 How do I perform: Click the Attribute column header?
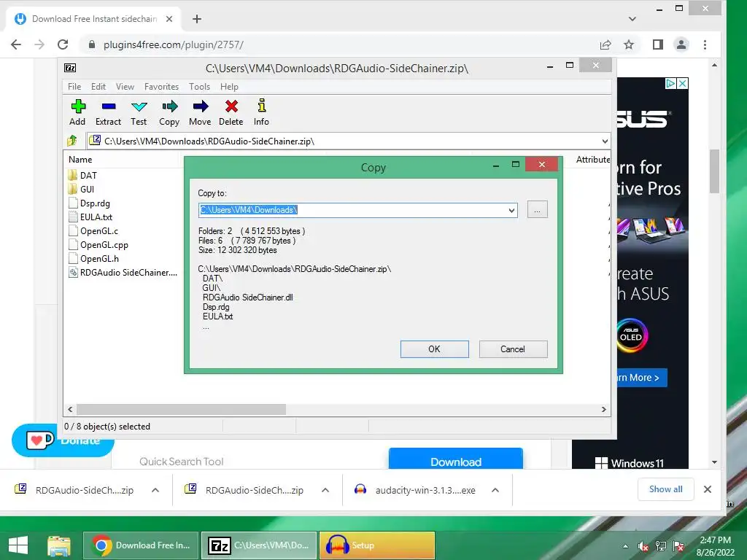pyautogui.click(x=592, y=160)
